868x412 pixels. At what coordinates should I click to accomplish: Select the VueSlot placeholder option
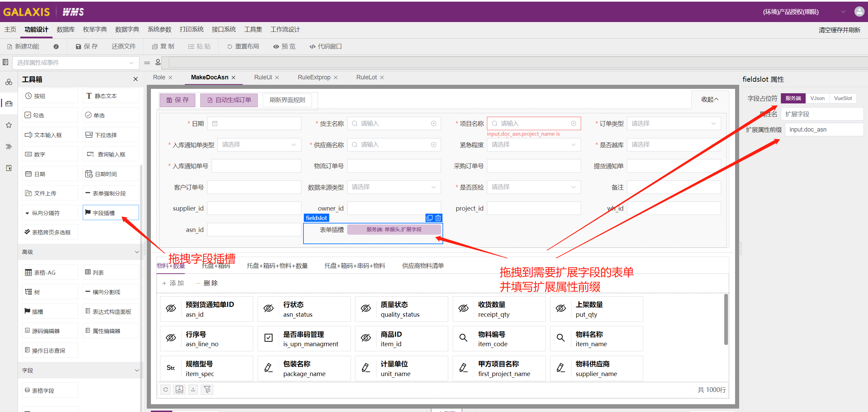843,98
